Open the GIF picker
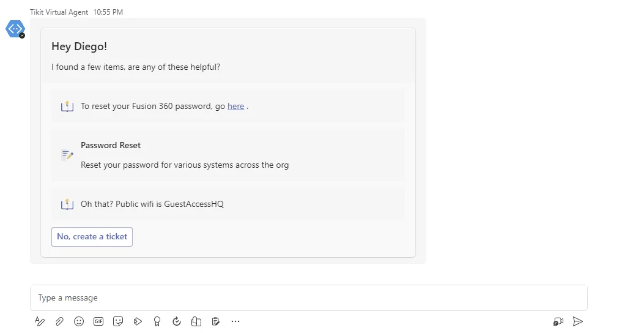The image size is (644, 333). click(x=98, y=321)
